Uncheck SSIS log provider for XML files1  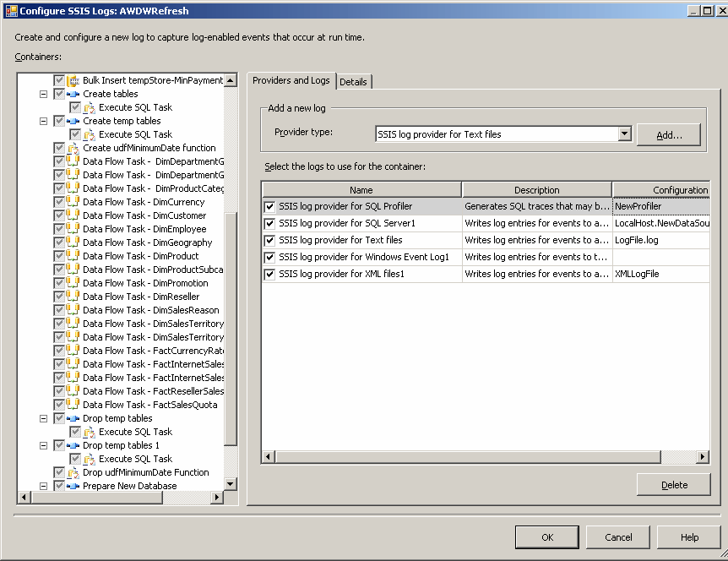point(269,274)
